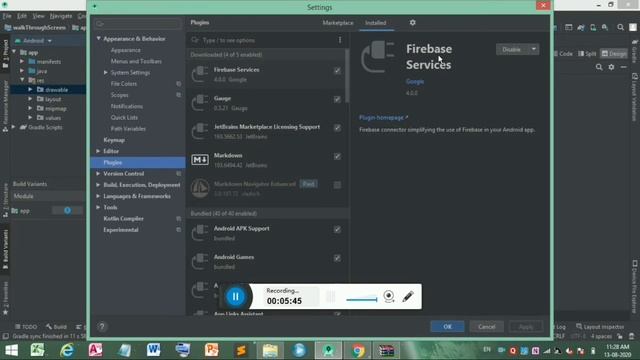Open Internet Explorer from taskbar
The height and width of the screenshot is (360, 640).
tap(67, 350)
